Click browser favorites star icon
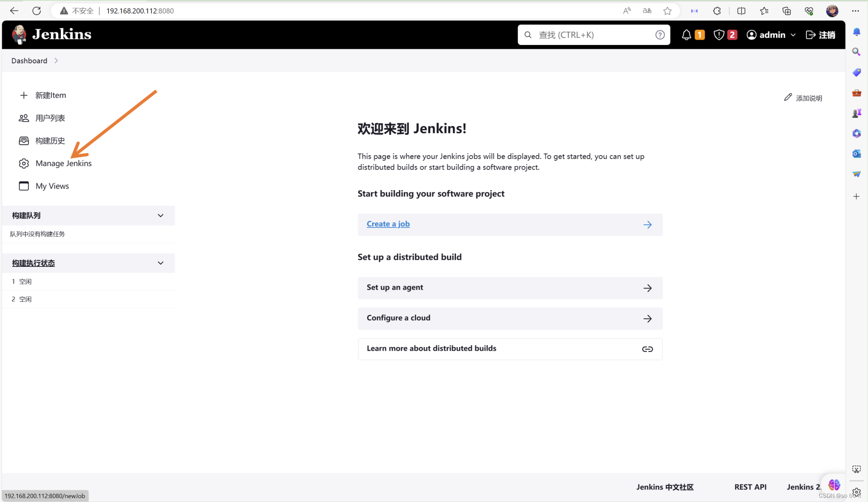 coord(667,11)
